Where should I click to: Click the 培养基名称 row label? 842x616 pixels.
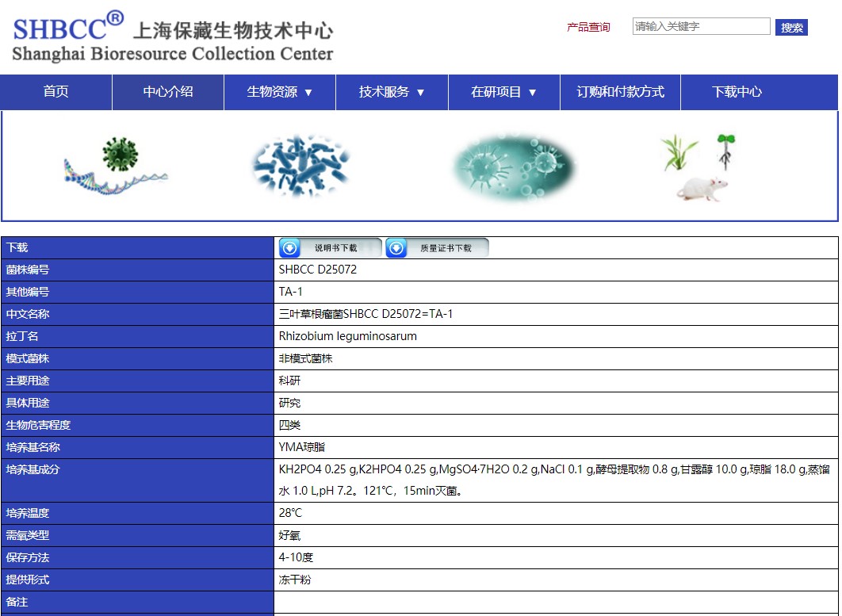click(33, 447)
